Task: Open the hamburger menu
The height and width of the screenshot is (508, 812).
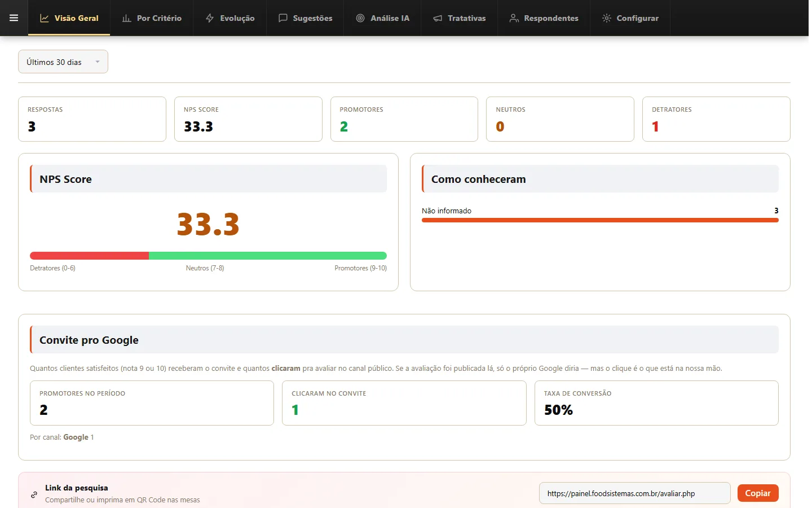Action: pyautogui.click(x=14, y=18)
